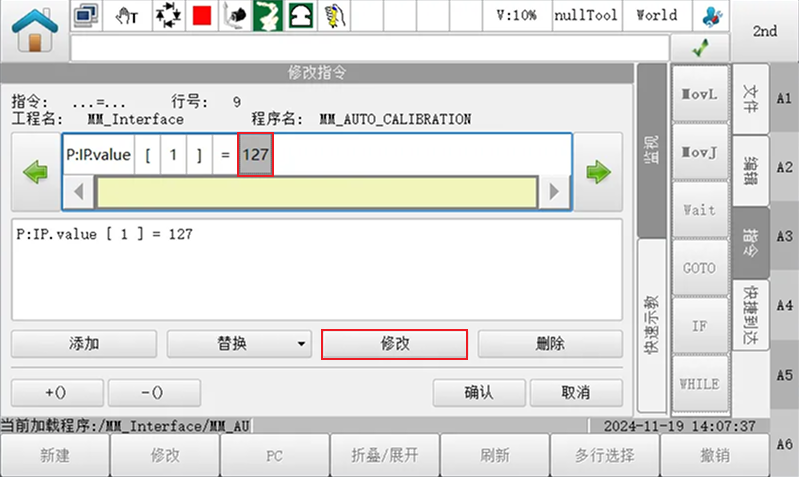Insert a GOTO instruction
Screen dimensions: 799x477
coord(700,268)
